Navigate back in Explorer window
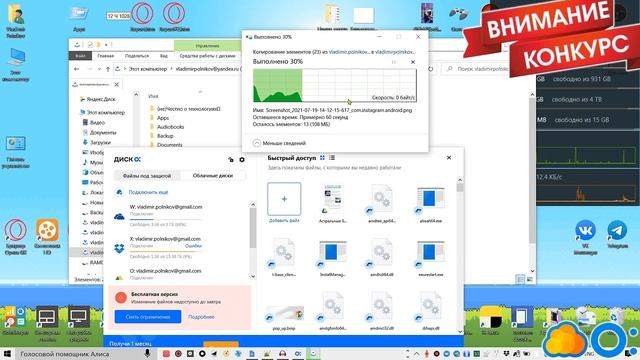Screen dimensions: 640x360 click(x=76, y=69)
